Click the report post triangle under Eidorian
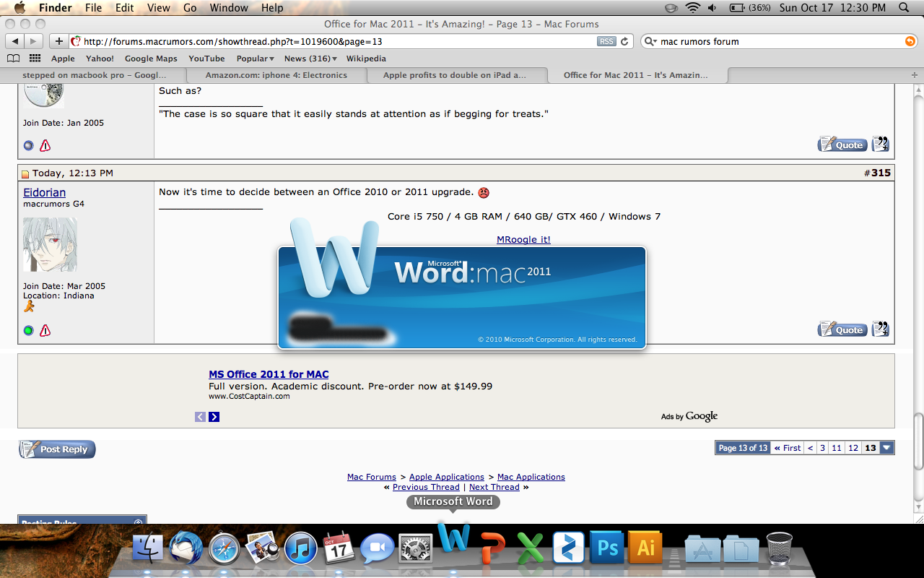The width and height of the screenshot is (924, 578). (45, 330)
